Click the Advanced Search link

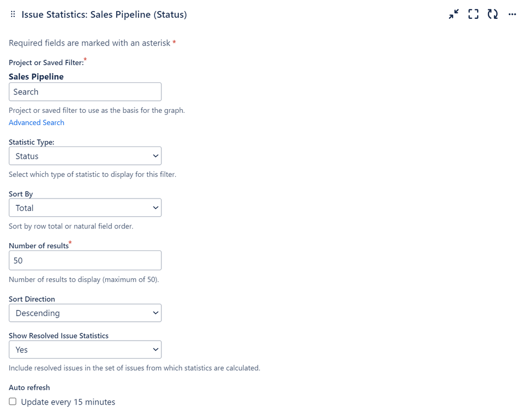36,123
